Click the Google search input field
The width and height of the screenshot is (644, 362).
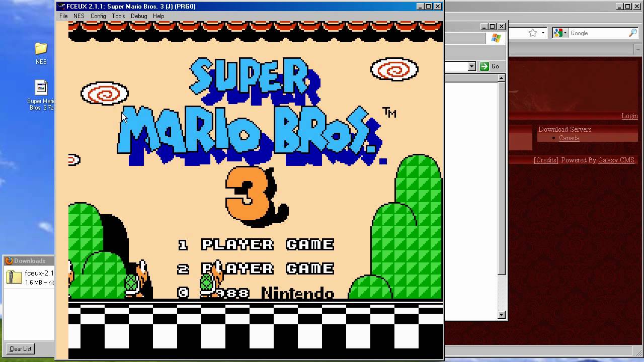599,33
